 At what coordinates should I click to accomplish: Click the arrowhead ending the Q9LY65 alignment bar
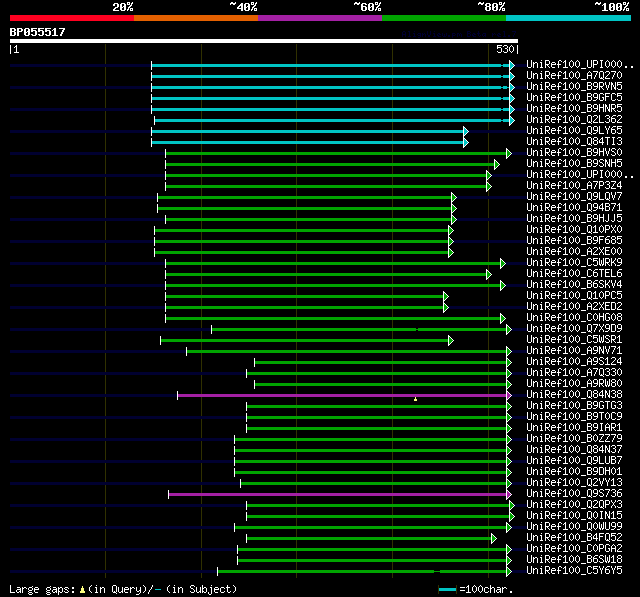point(466,131)
